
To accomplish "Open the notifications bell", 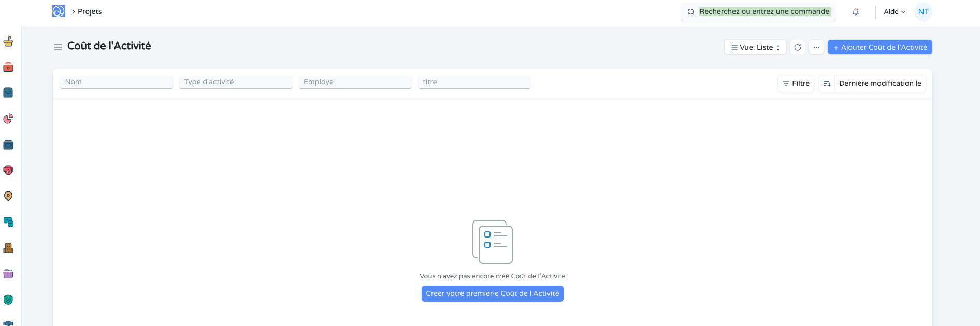I will coord(856,12).
